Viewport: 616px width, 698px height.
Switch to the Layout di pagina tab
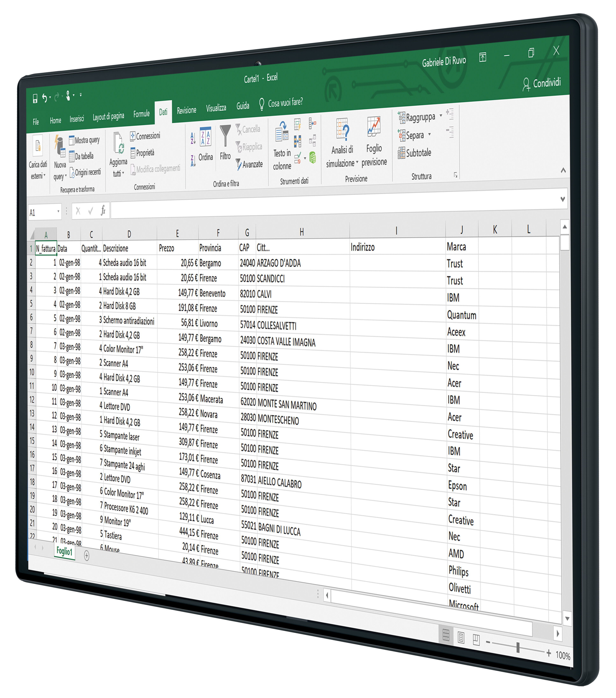(108, 116)
